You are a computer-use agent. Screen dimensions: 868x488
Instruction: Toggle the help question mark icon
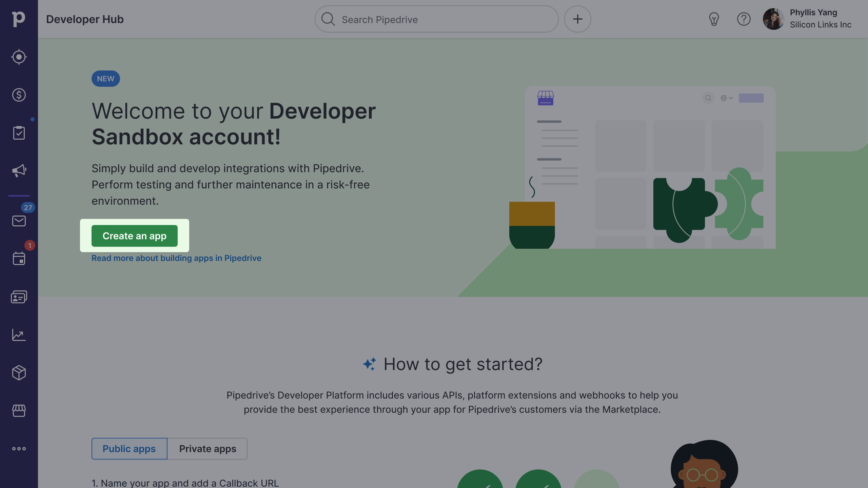coord(744,19)
